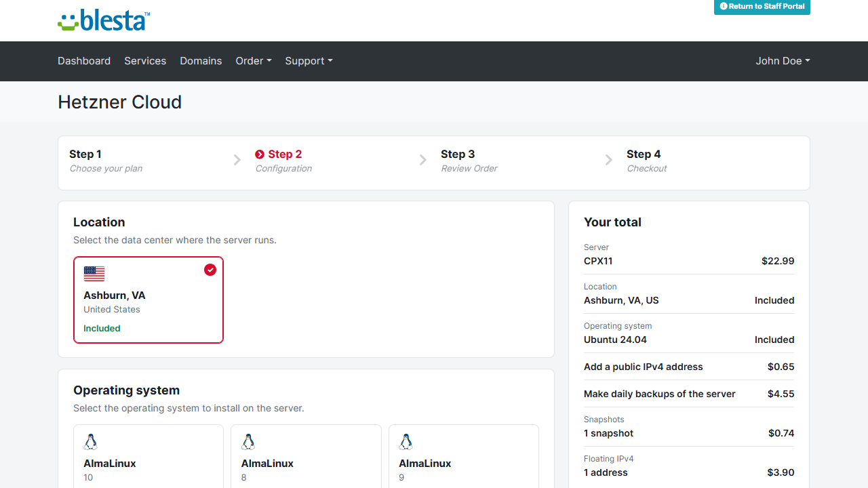This screenshot has width=868, height=488.
Task: Click the $3.90 Floating IPv4 price
Action: [780, 472]
